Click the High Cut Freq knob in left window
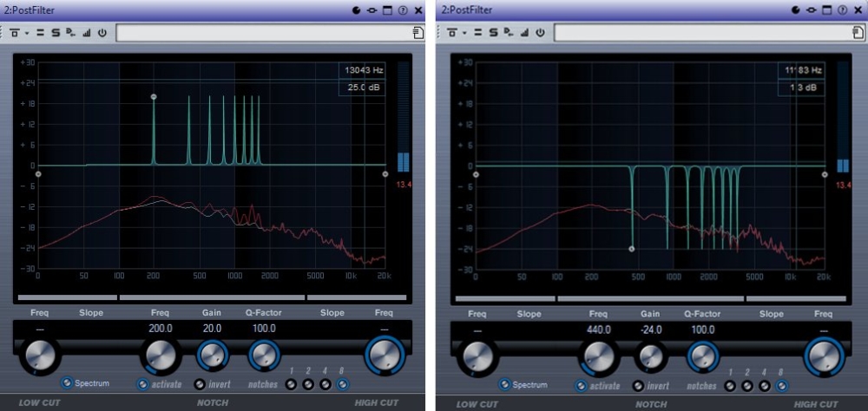868x411 pixels. (x=385, y=356)
